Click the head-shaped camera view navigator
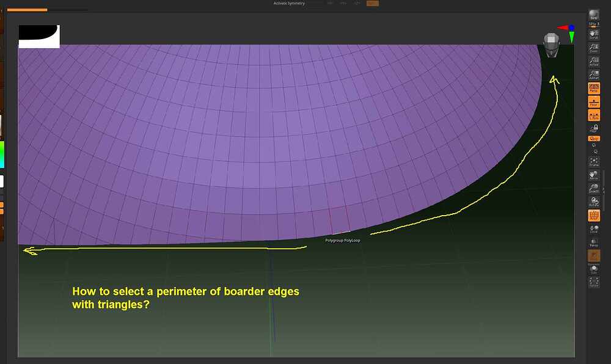Screen dimensions: 611x364 pos(551,45)
